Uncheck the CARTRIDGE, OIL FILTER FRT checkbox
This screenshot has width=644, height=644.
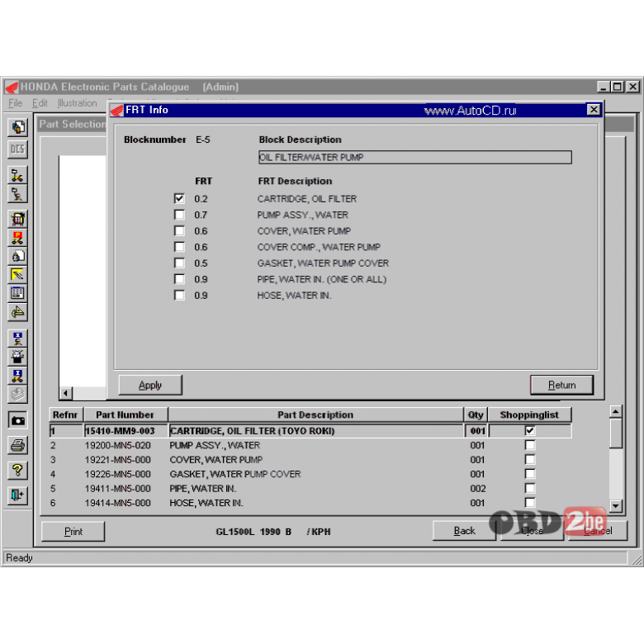179,198
